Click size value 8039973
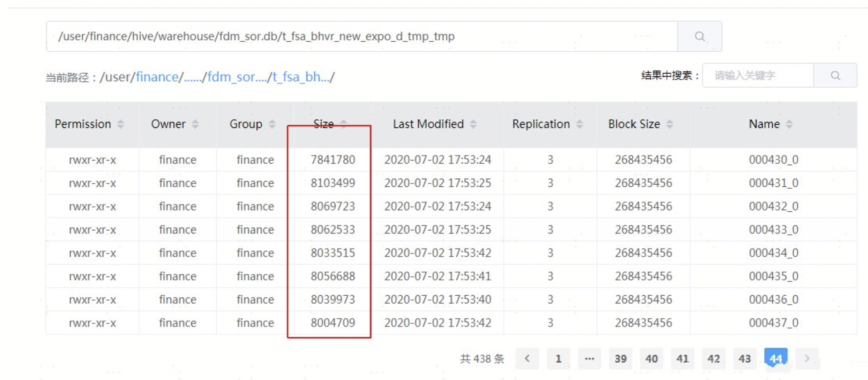Image resolution: width=868 pixels, height=380 pixels. pos(333,299)
